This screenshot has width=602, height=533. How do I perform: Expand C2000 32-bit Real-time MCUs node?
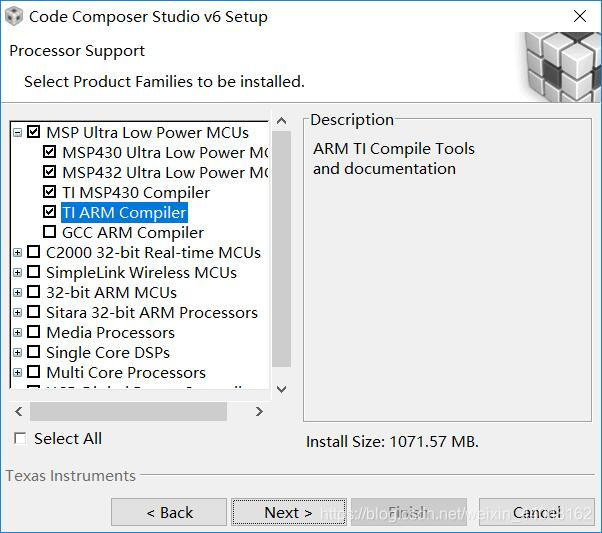17,253
